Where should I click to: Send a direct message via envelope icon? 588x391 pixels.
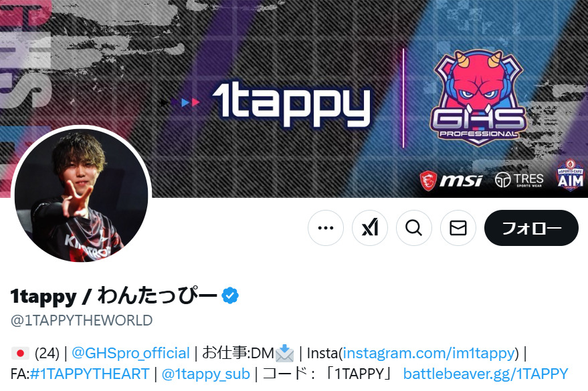458,228
